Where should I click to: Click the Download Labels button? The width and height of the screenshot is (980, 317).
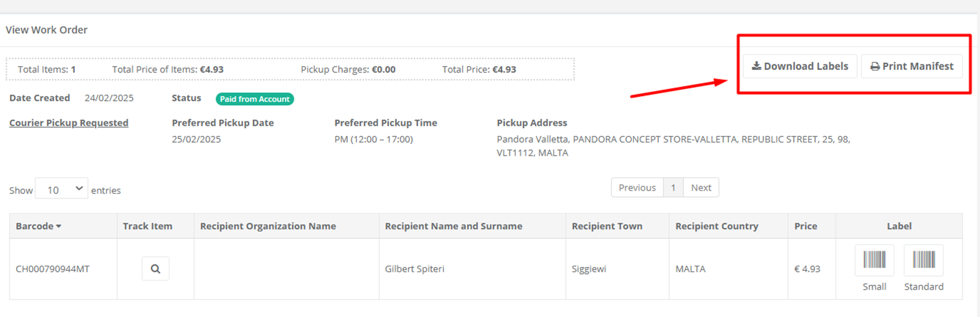(x=800, y=66)
